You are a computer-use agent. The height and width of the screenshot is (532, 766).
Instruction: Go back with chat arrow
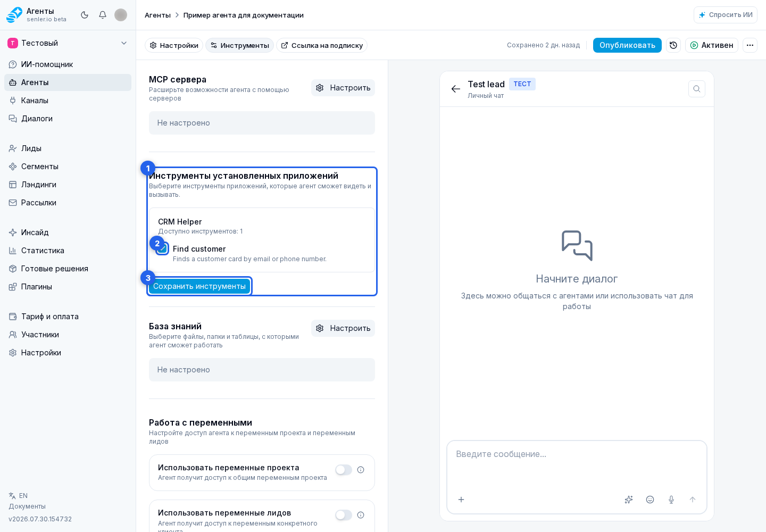(x=456, y=89)
